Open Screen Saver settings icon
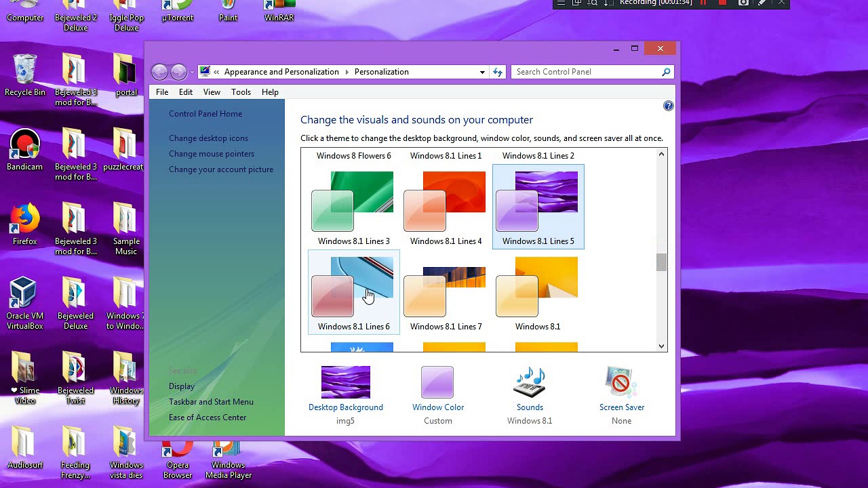The height and width of the screenshot is (488, 868). [621, 383]
